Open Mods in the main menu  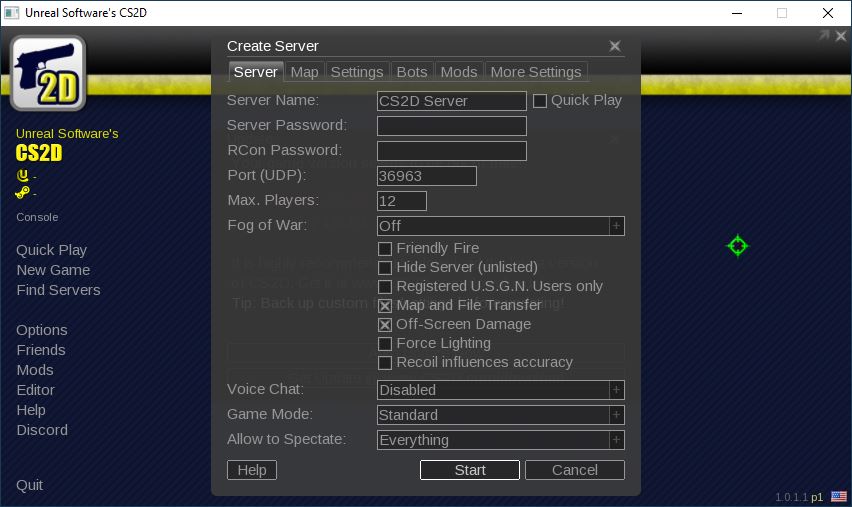35,370
